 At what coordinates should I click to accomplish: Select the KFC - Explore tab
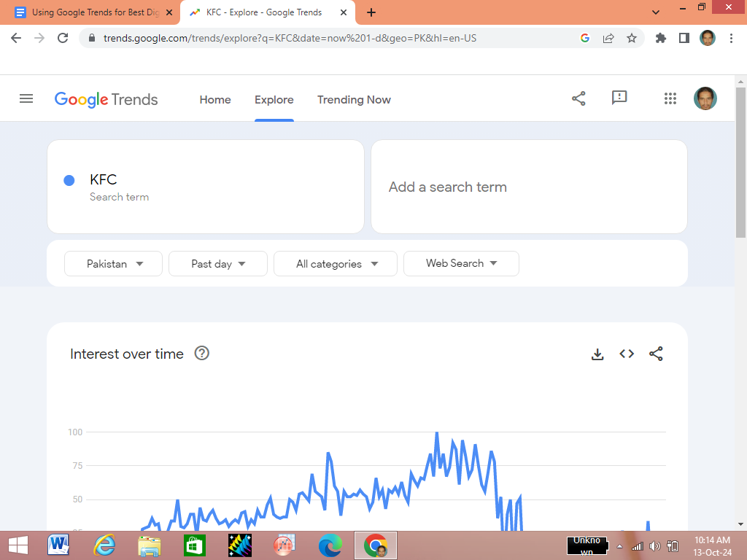pos(264,12)
